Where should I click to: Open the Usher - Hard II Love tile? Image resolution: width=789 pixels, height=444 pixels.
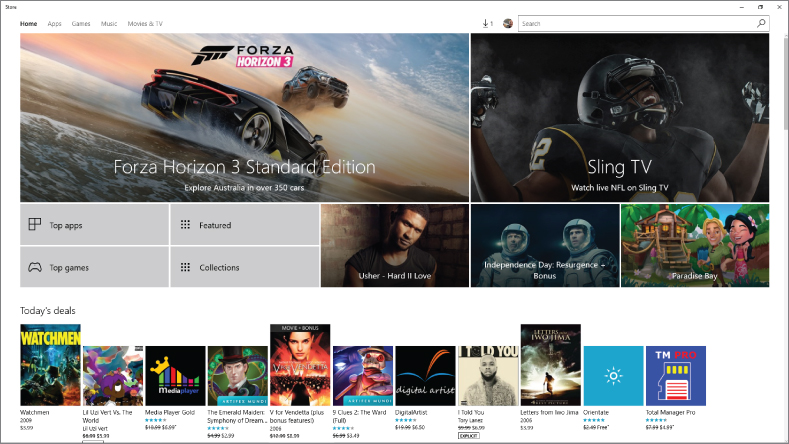point(394,246)
